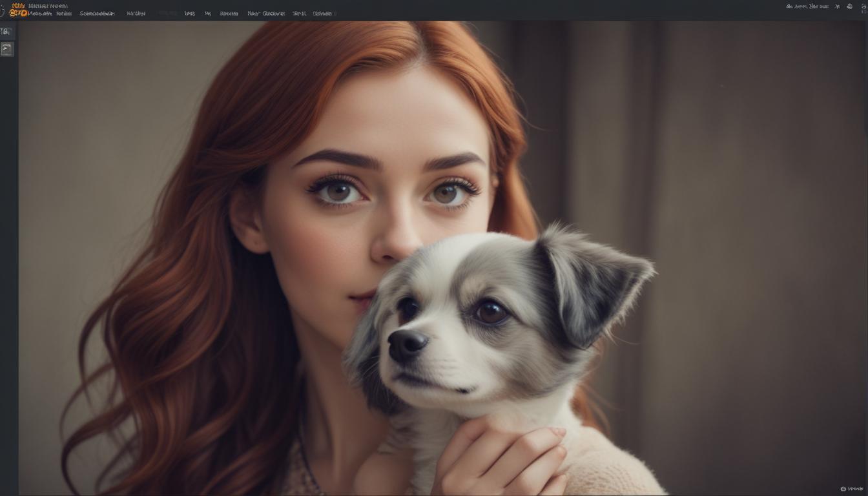This screenshot has width=868, height=496.
Task: Open the last menu at the bar's right end
Action: tap(322, 14)
